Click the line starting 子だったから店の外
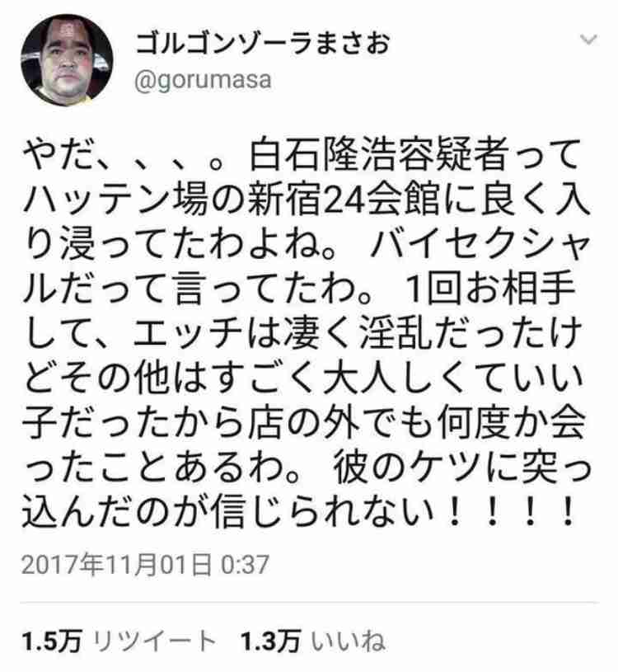This screenshot has height=672, width=618. point(304,422)
